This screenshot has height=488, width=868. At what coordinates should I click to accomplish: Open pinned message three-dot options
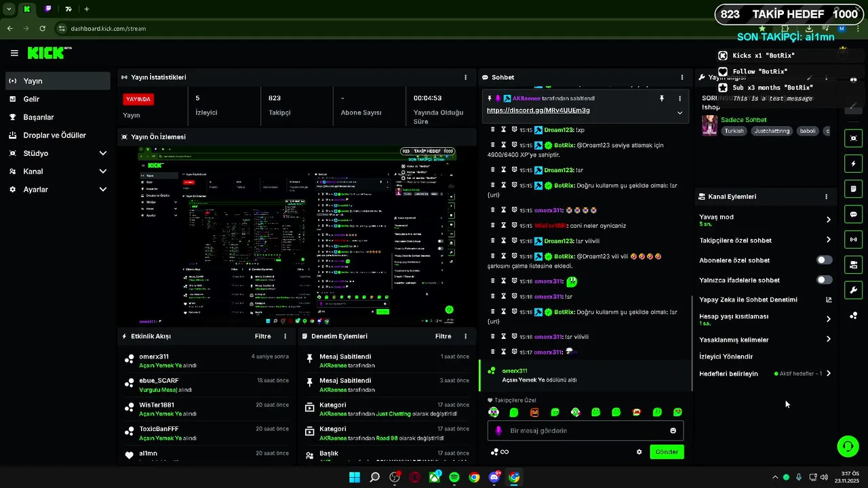(679, 98)
